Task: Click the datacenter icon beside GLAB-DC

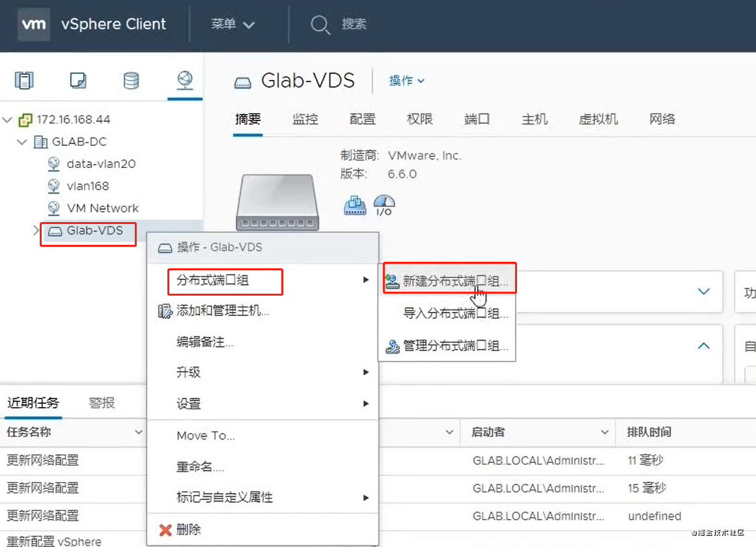Action: tap(40, 142)
